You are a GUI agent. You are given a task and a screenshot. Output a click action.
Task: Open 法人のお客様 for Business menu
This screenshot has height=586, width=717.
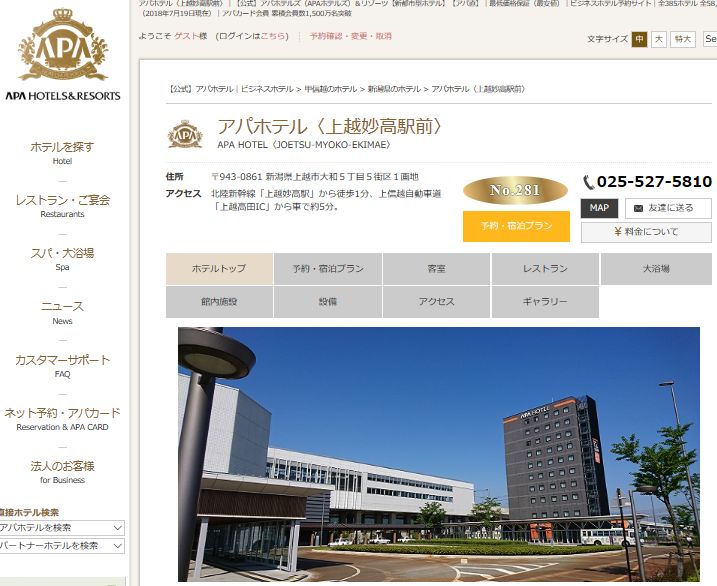click(62, 472)
